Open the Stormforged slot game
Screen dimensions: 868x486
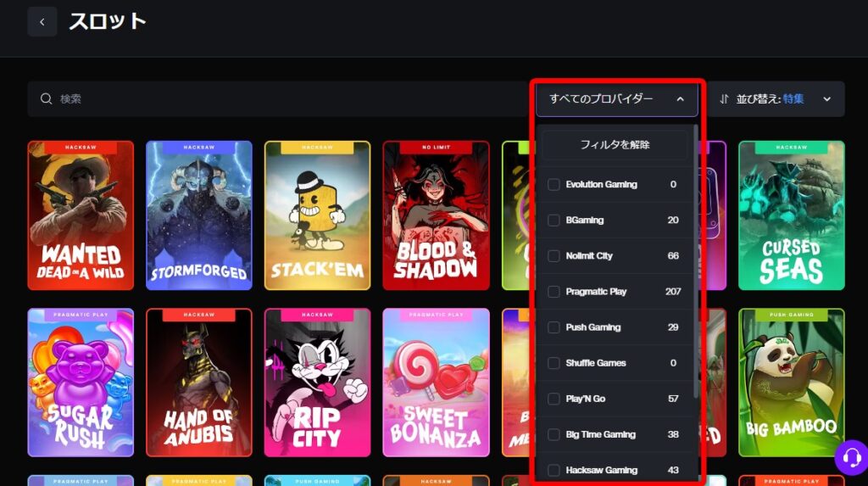point(198,215)
